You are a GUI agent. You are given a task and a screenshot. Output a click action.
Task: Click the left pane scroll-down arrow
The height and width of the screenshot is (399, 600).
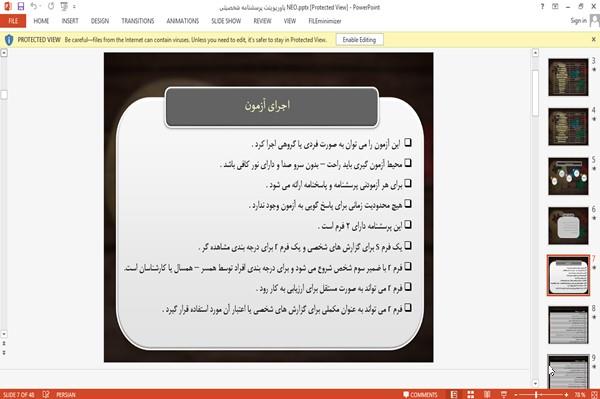[4, 334]
